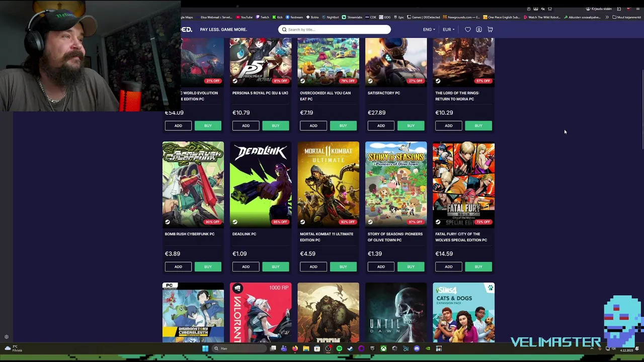Open Fatal Fury cover image
644x362 pixels.
(x=464, y=185)
